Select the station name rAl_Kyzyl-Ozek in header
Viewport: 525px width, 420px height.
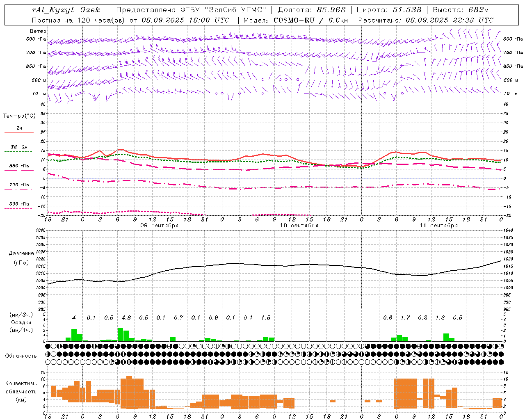click(66, 10)
